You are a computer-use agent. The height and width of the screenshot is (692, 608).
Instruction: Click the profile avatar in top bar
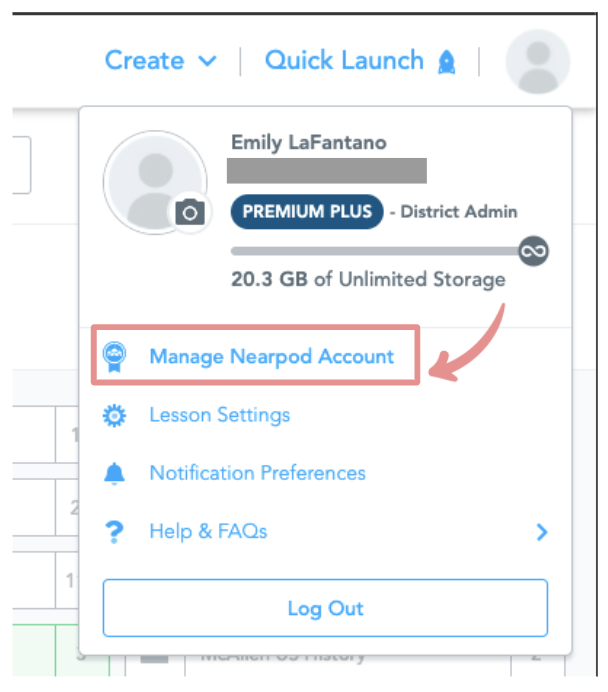coord(537,61)
